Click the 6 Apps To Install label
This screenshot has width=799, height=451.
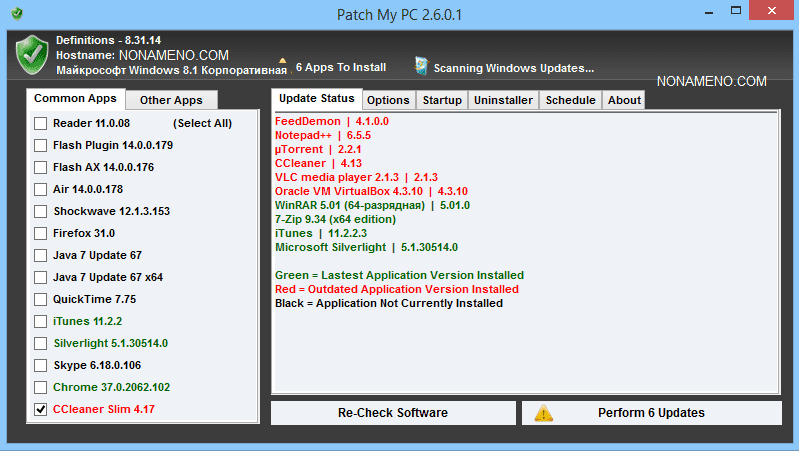[x=341, y=68]
